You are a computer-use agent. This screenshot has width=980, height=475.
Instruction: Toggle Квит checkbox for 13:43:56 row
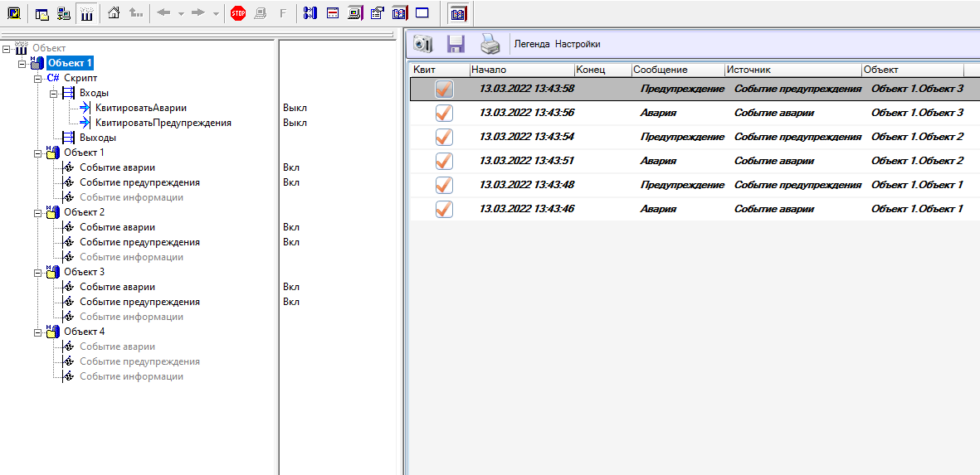click(444, 113)
